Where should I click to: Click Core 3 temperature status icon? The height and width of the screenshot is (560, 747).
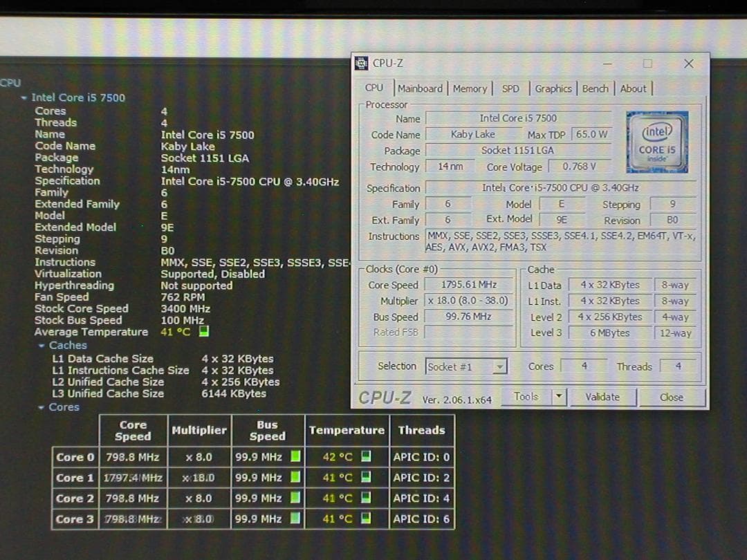pyautogui.click(x=366, y=518)
